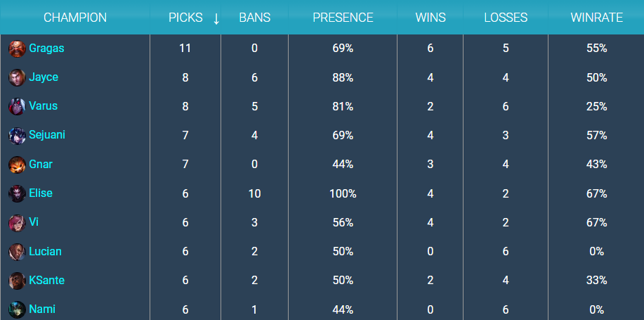Open the Gragas champion name link
Image resolution: width=644 pixels, height=320 pixels.
46,48
